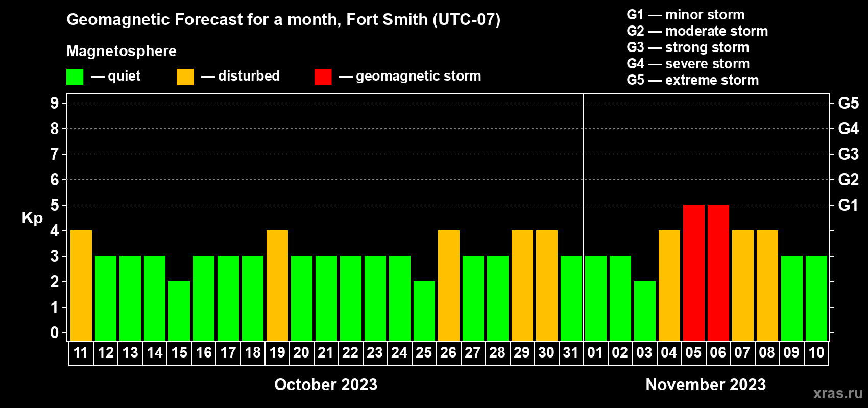Click the 'G5' label on right axis
This screenshot has height=408, width=868.
pos(848,103)
